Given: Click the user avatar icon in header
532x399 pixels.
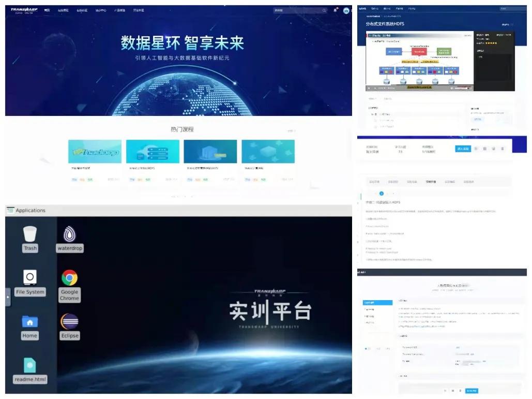Looking at the screenshot, I should click(x=346, y=10).
